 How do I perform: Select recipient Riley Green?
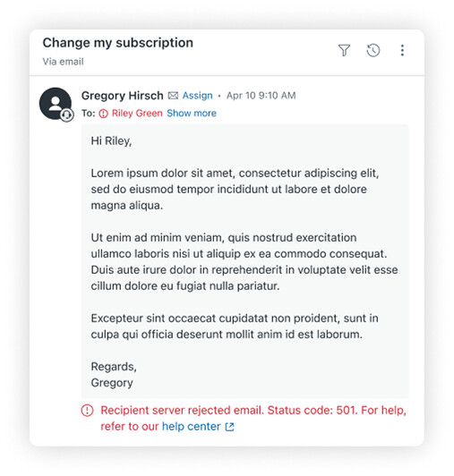[137, 114]
